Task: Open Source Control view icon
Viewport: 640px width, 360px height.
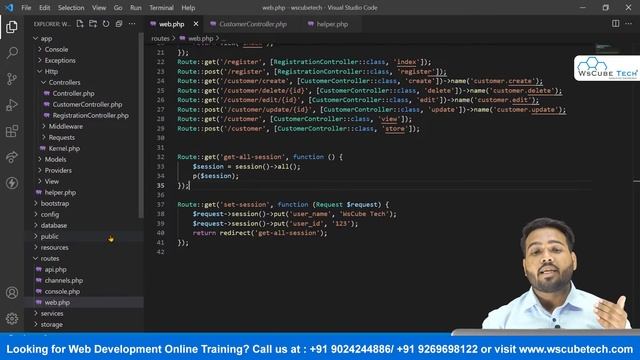Action: point(12,79)
